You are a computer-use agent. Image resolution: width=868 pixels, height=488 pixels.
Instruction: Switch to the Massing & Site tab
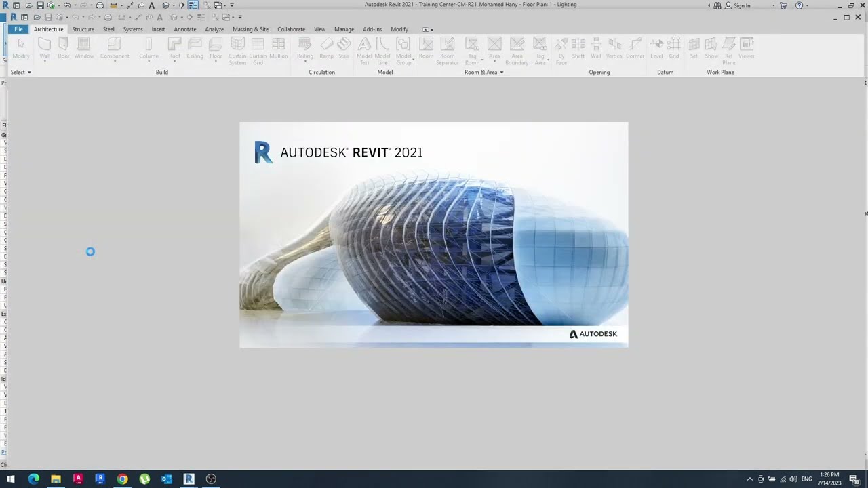point(251,29)
